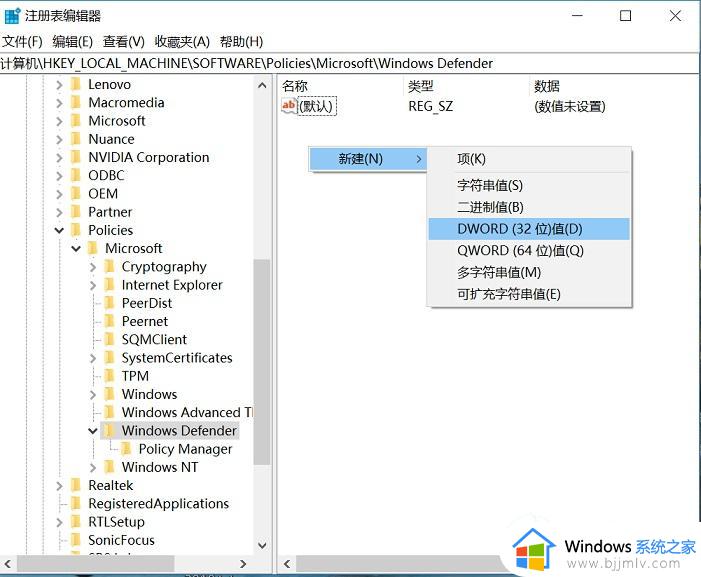The image size is (701, 577).
Task: Click the PeerDist folder icon
Action: click(x=109, y=303)
